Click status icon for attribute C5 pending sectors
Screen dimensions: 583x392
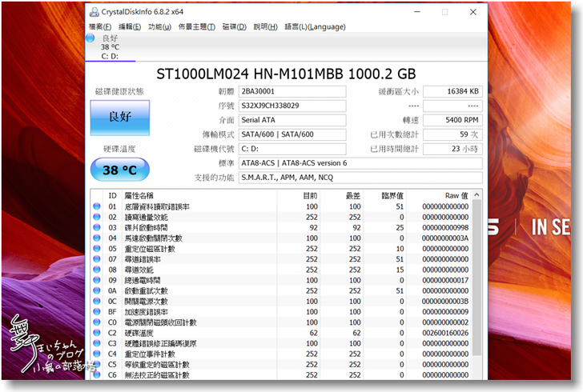(x=97, y=364)
